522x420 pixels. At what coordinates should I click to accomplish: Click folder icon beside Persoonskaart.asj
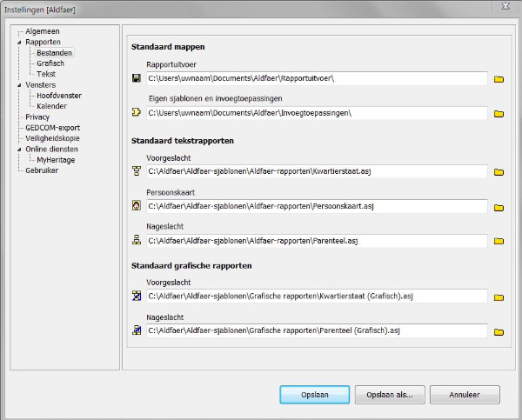(499, 207)
